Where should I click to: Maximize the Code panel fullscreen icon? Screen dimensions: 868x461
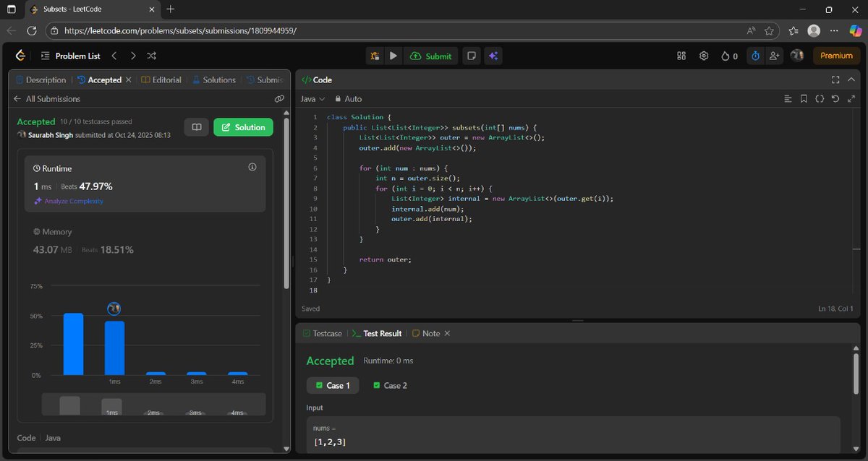point(835,80)
